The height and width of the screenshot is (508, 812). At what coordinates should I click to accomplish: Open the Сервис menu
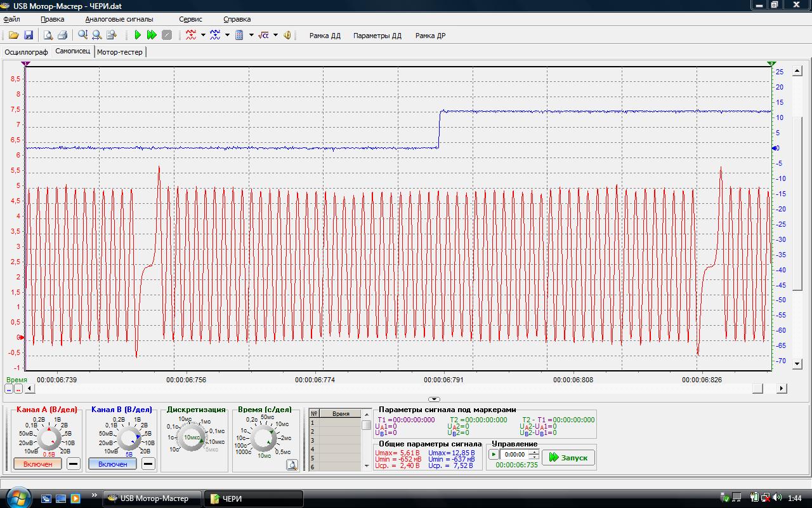pyautogui.click(x=190, y=19)
